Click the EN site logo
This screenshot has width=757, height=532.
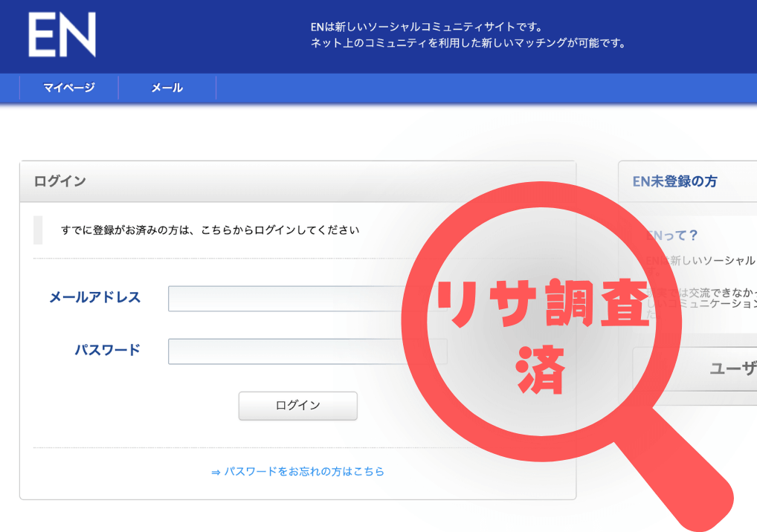tap(62, 36)
